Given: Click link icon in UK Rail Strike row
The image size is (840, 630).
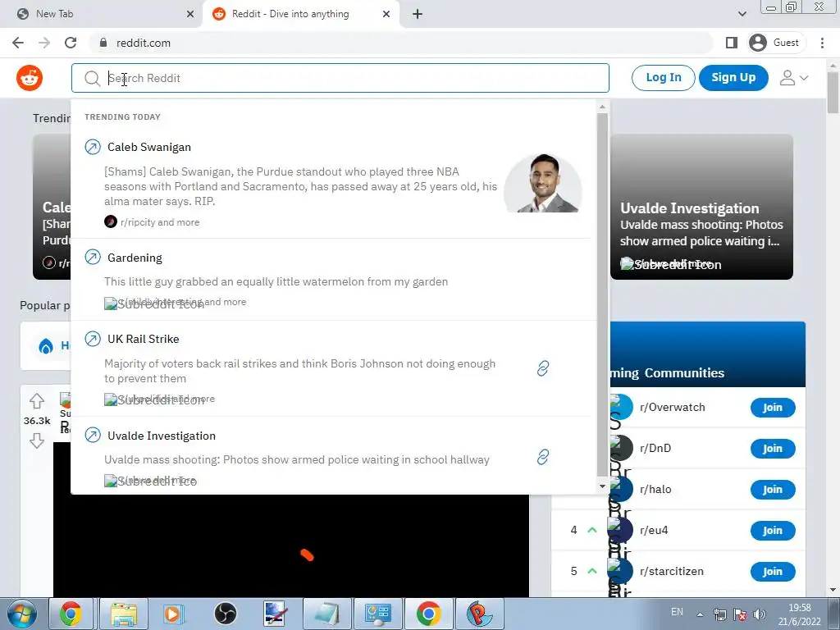Looking at the screenshot, I should pyautogui.click(x=543, y=368).
